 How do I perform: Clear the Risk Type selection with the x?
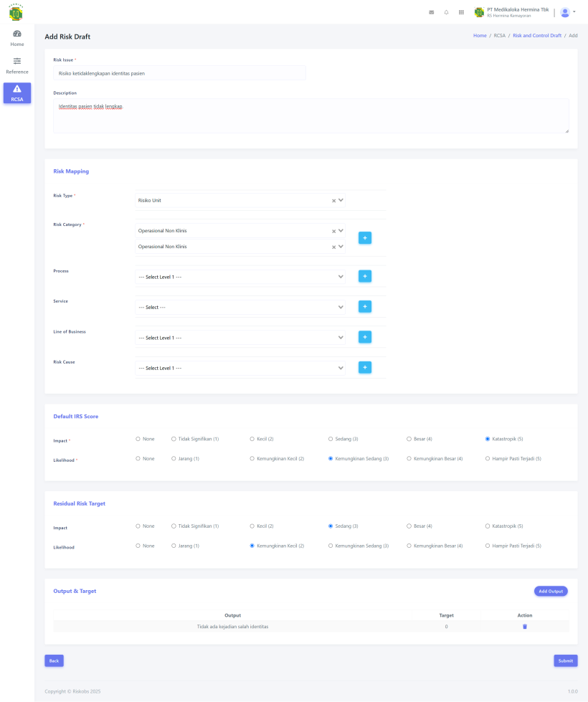(333, 201)
